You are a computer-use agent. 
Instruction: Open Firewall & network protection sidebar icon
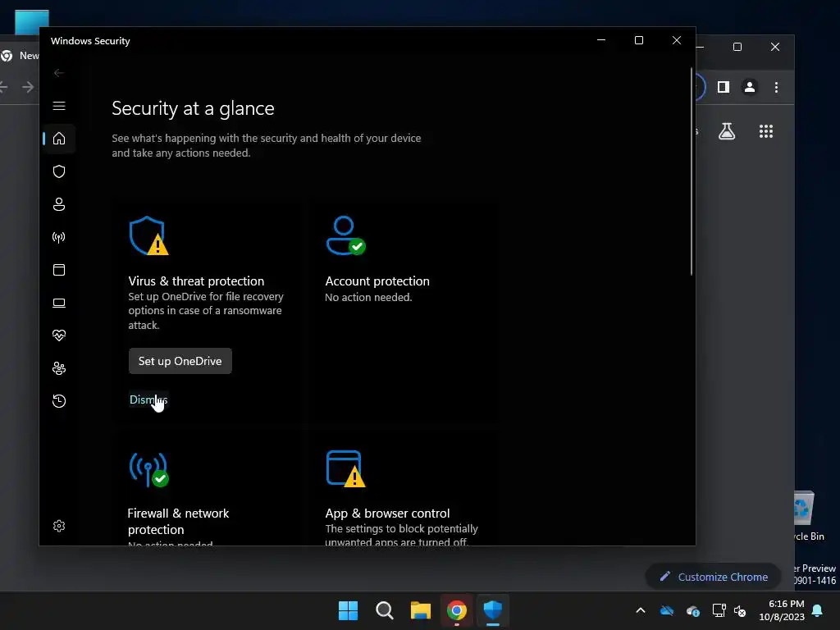pyautogui.click(x=59, y=237)
